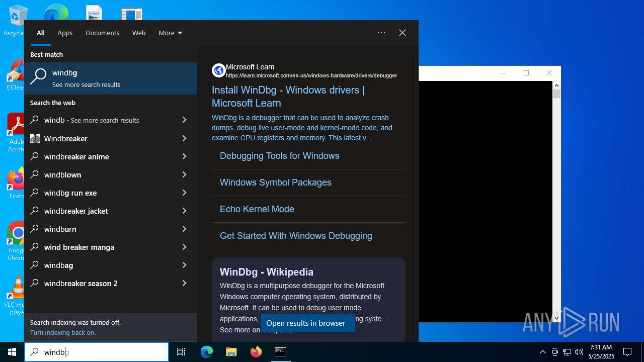Open the windbg best match result
This screenshot has width=644, height=362.
[111, 78]
